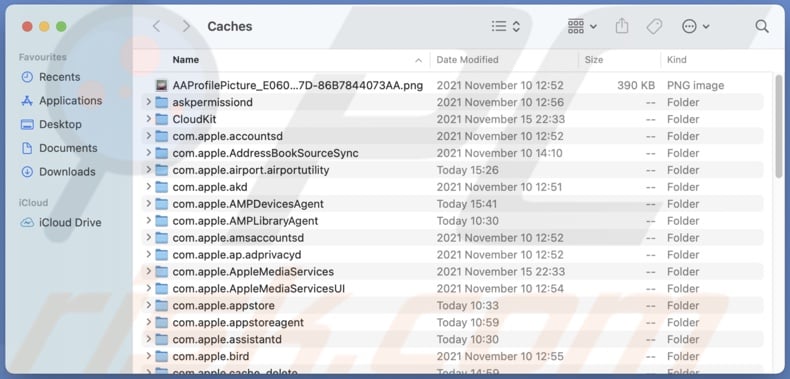Click the Tags toolbar icon
The height and width of the screenshot is (379, 790).
point(654,26)
